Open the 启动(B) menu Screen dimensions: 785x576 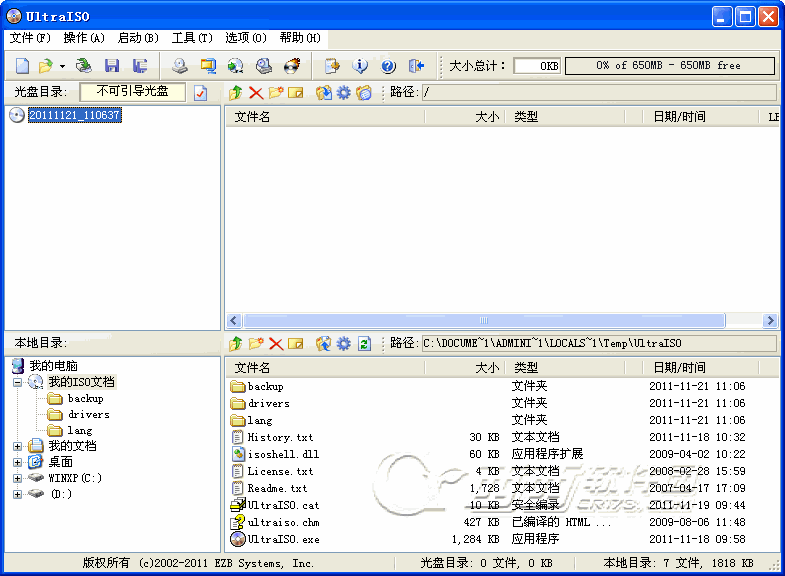point(138,38)
